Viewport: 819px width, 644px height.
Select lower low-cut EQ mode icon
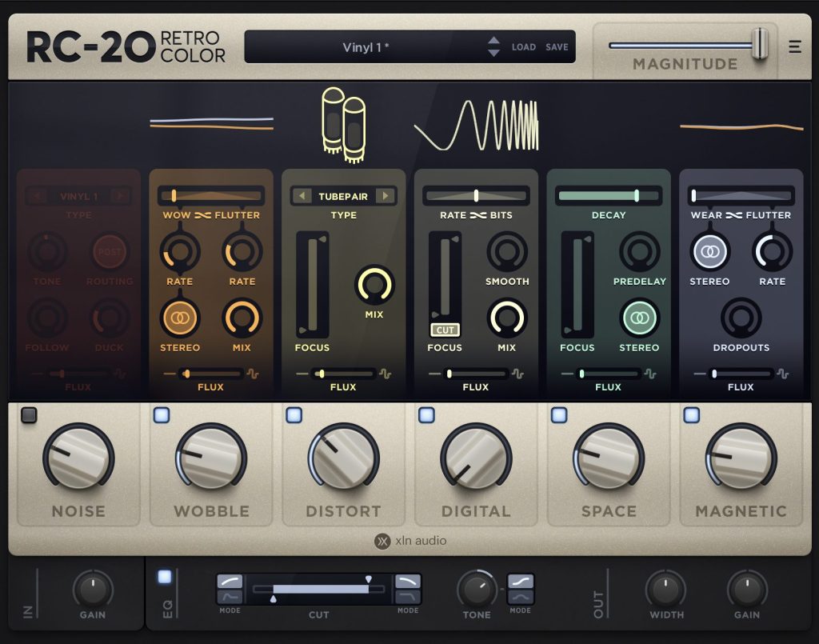coord(230,597)
